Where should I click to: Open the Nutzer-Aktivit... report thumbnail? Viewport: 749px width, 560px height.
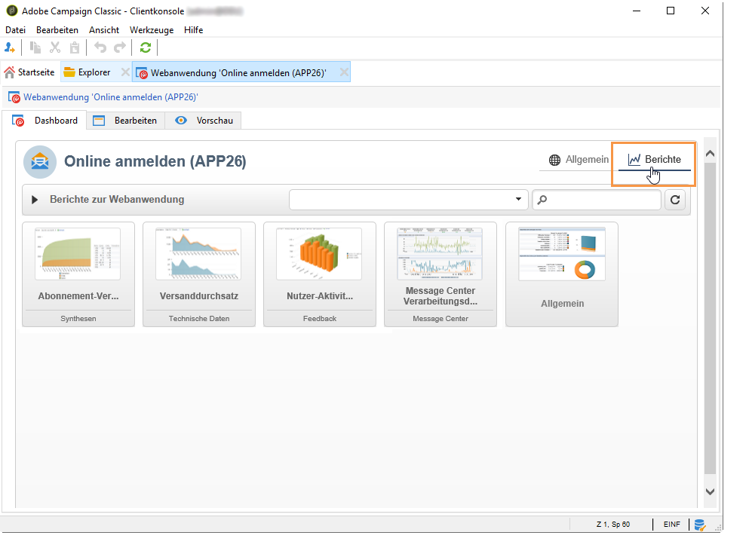tap(320, 253)
